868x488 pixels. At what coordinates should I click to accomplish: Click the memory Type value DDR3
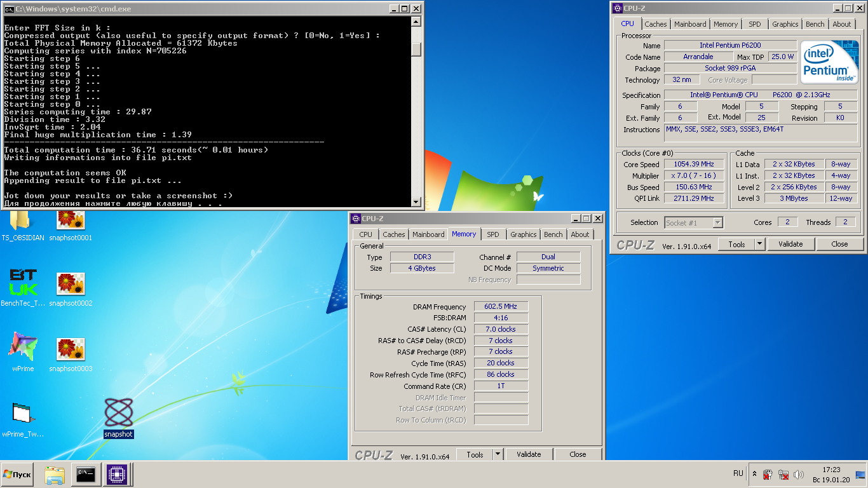pyautogui.click(x=422, y=257)
